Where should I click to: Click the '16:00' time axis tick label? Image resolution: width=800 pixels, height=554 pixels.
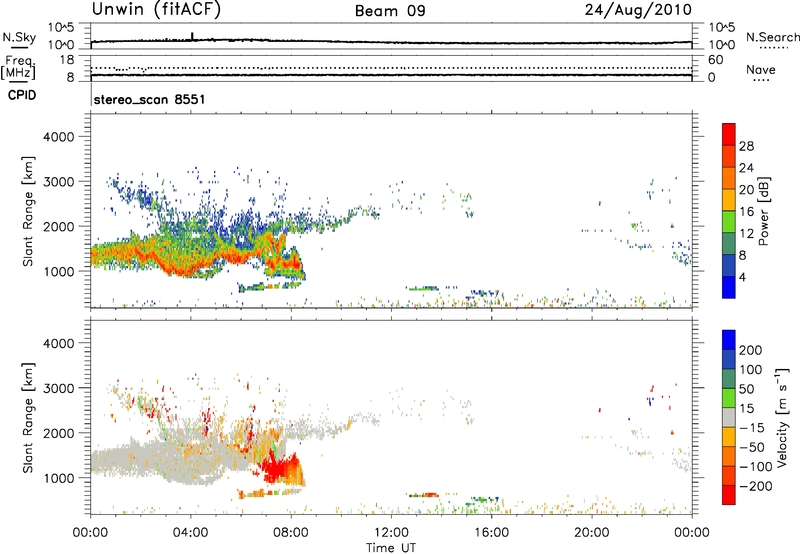pos(491,533)
